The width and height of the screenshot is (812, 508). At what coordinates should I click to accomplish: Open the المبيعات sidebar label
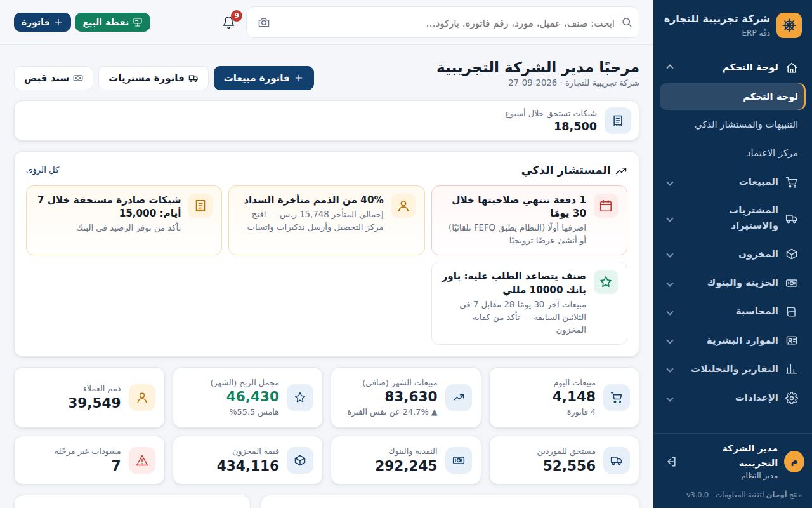[758, 182]
